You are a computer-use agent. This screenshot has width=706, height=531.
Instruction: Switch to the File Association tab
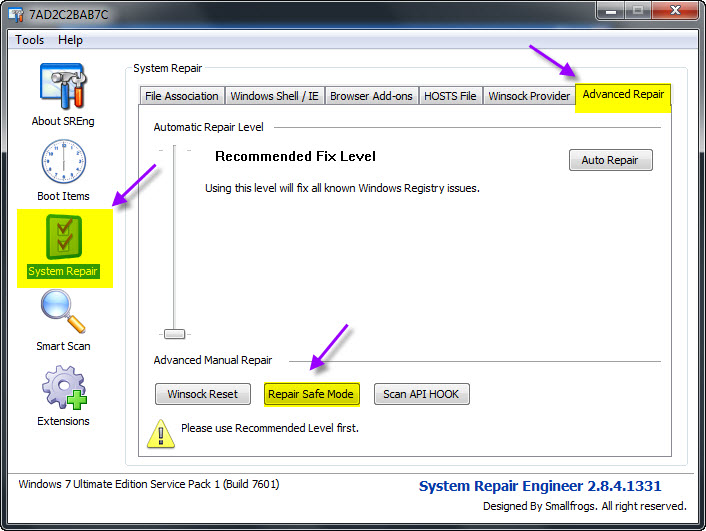(x=181, y=96)
